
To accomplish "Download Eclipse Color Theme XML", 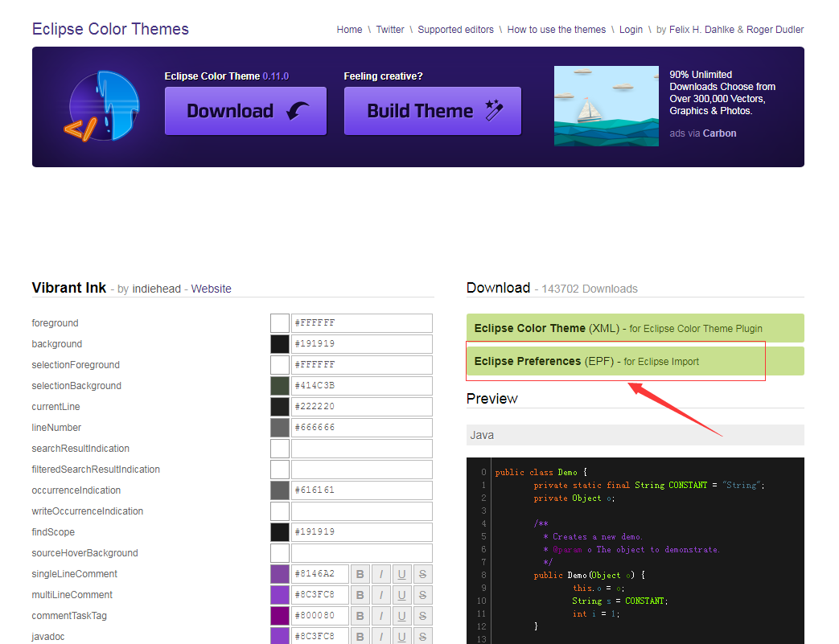I will click(x=635, y=328).
